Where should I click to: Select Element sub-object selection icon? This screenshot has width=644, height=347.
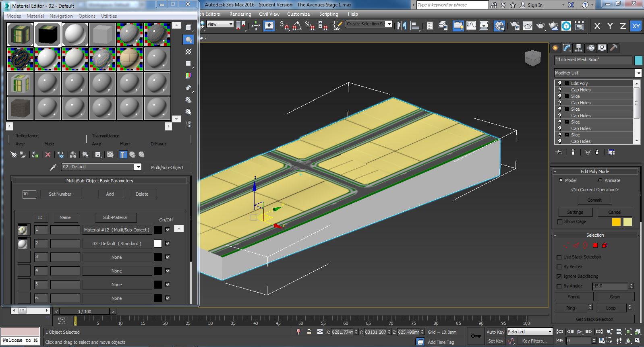coord(605,245)
